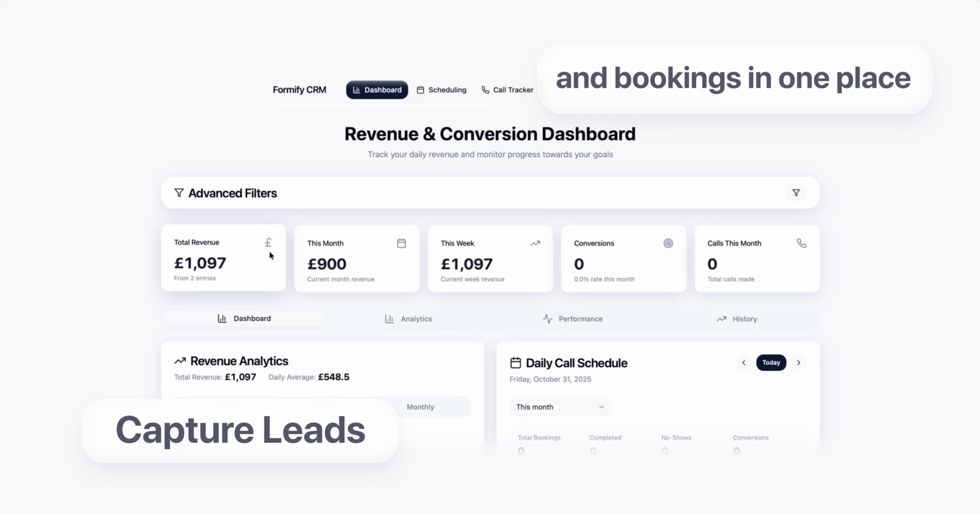Click Total calls made text
The height and width of the screenshot is (514, 980).
coord(731,279)
